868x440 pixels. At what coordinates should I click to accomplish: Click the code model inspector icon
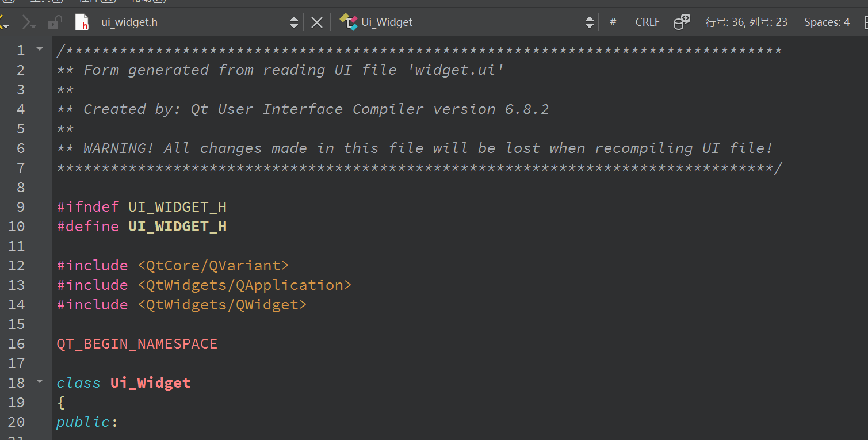coord(682,22)
